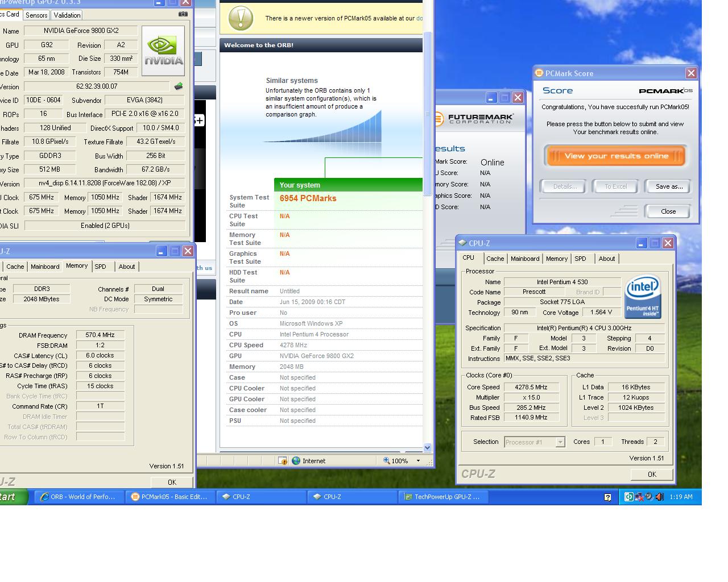The width and height of the screenshot is (728, 582).
Task: Select Memory tab in left CPU-Z window
Action: click(77, 266)
